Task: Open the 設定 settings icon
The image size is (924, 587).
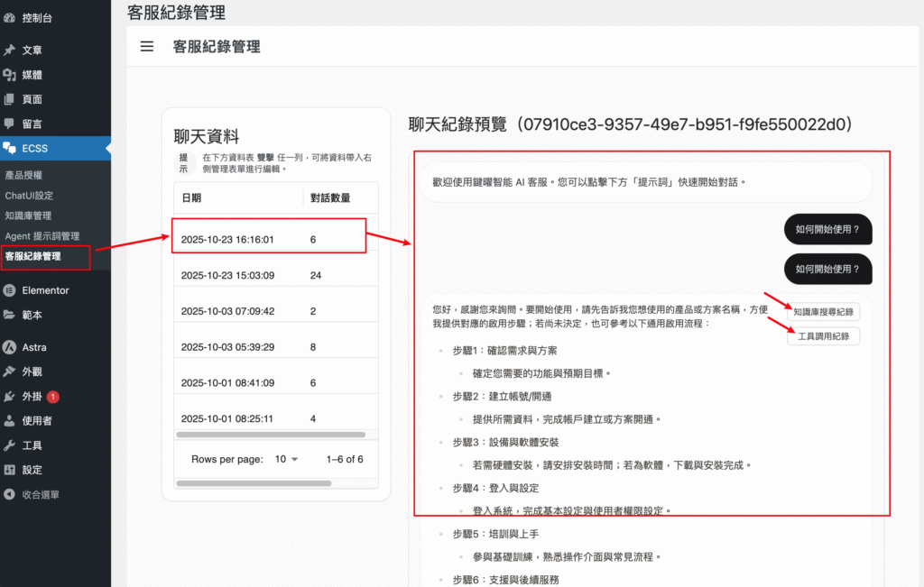Action: pyautogui.click(x=10, y=470)
